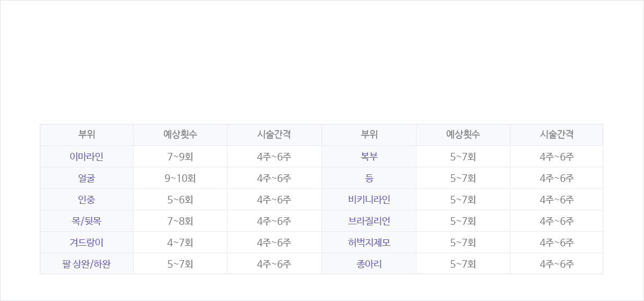Image resolution: width=644 pixels, height=301 pixels.
Task: Click the 복부 body area link
Action: pos(369,157)
